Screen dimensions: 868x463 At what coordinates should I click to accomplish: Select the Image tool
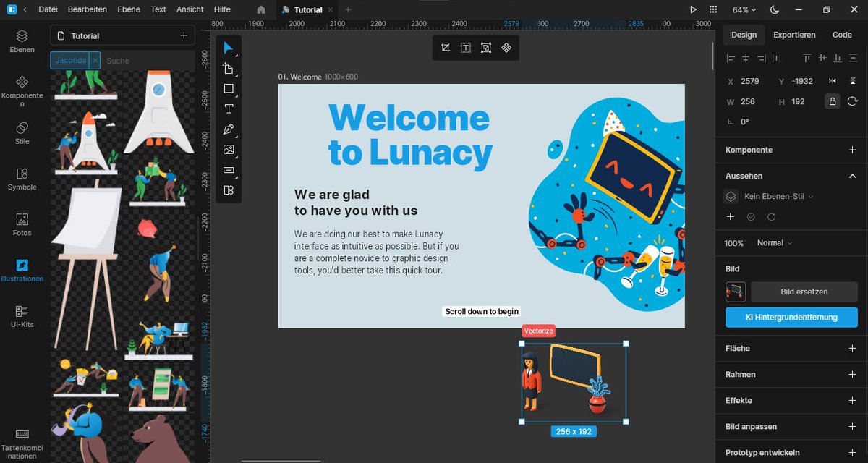[x=229, y=150]
